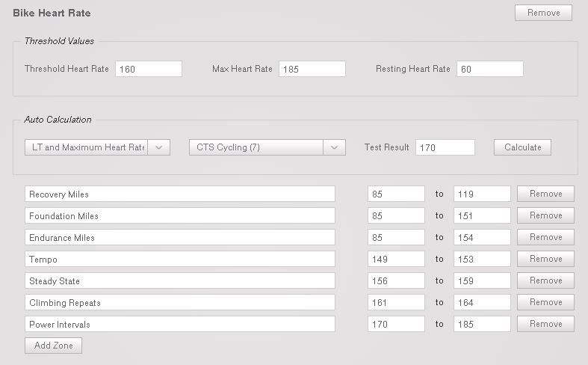This screenshot has width=588, height=365.
Task: Remove the Recovery Miles zone
Action: (x=545, y=194)
